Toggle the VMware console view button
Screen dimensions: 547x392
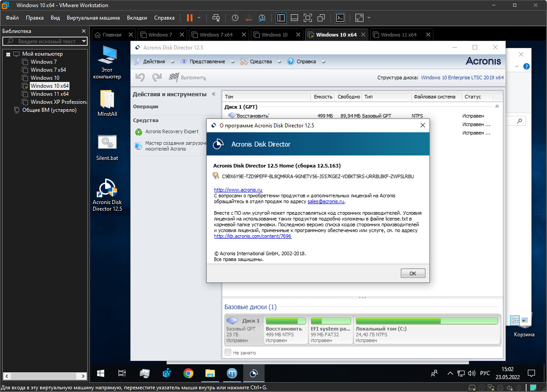(340, 18)
